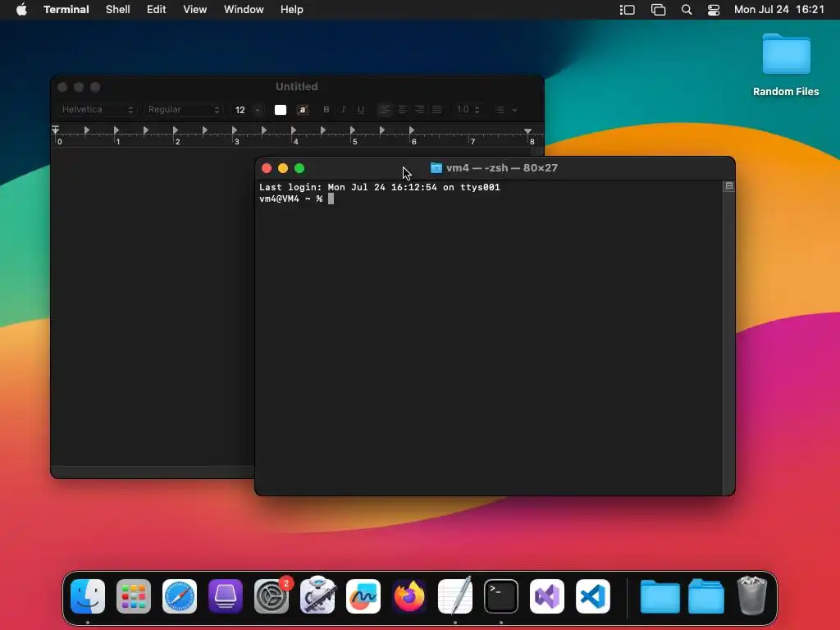Open Automator from the Dock

pyautogui.click(x=317, y=596)
